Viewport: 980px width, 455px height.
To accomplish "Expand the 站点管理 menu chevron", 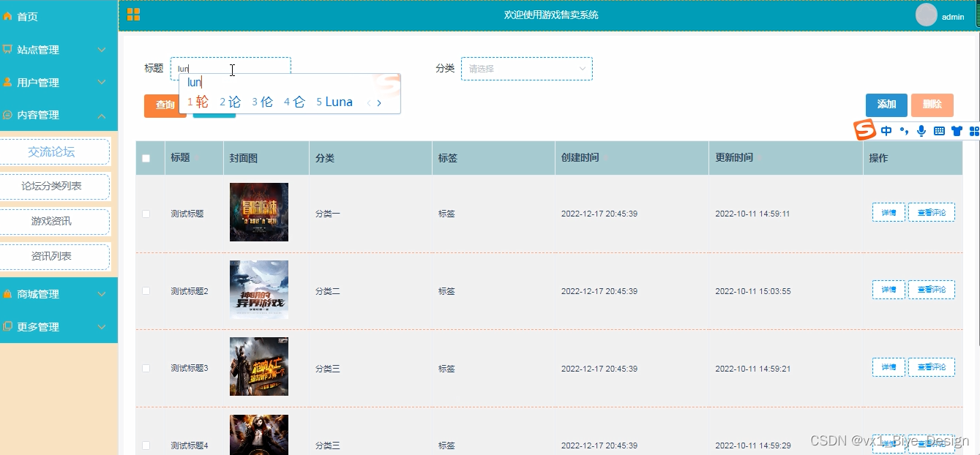I will click(102, 50).
